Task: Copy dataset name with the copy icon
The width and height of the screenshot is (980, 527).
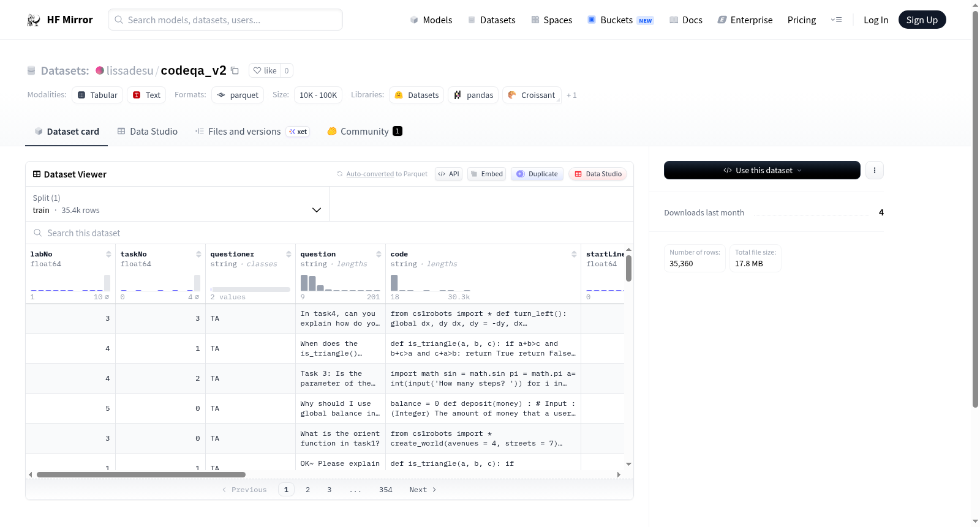Action: point(235,70)
